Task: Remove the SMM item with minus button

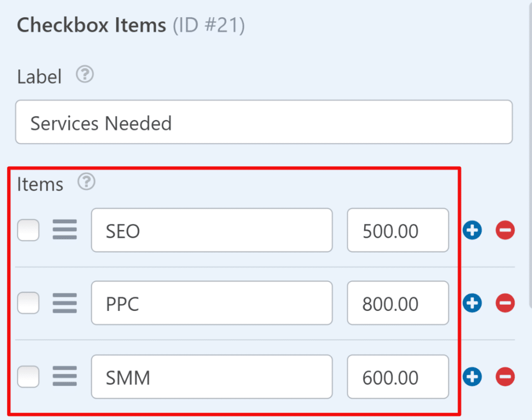Action: tap(505, 377)
